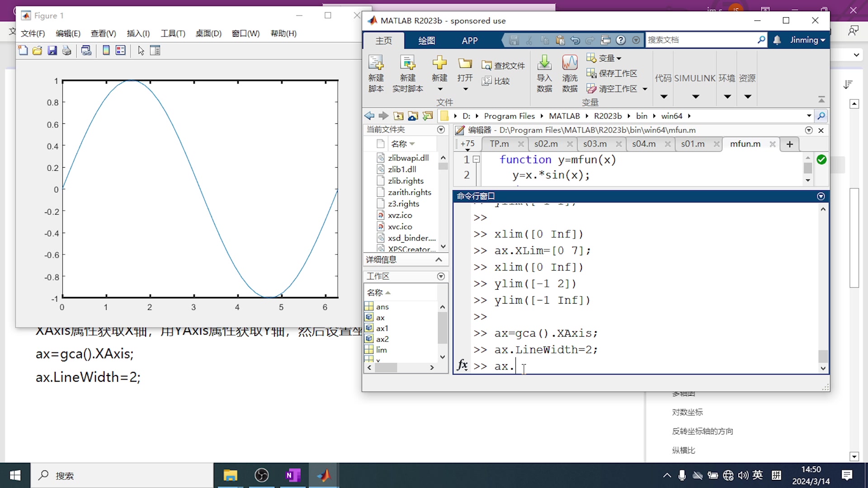Open the Jinming account dropdown
This screenshot has width=868, height=488.
[807, 40]
